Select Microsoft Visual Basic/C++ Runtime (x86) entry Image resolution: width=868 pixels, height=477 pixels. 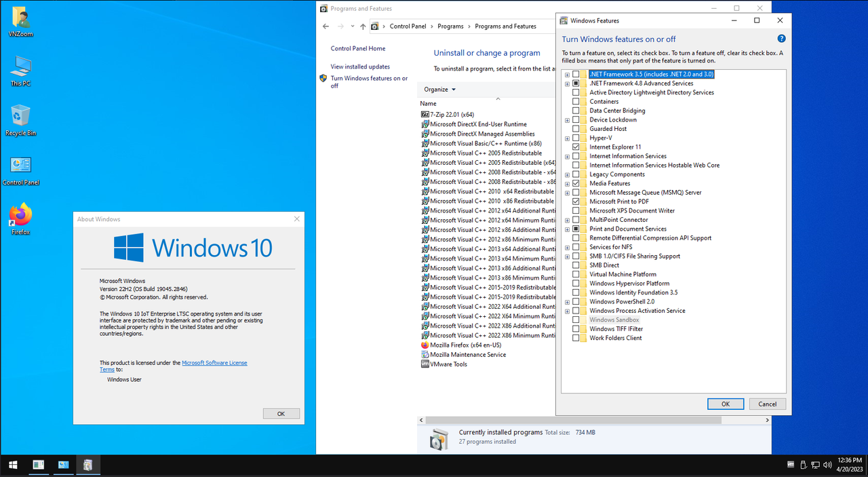(481, 143)
